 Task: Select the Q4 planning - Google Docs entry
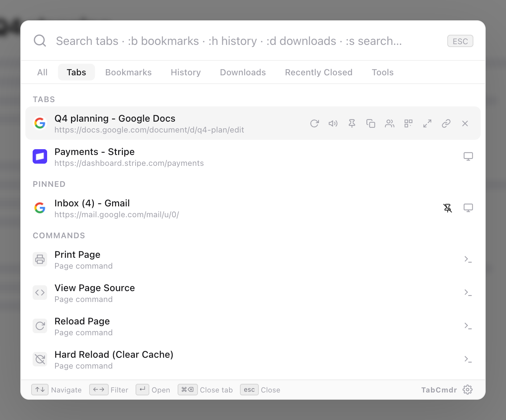click(253, 123)
